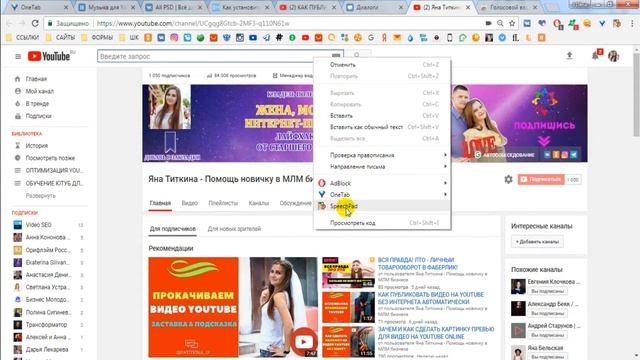Choose Вставить in the context menu

[x=382, y=116]
